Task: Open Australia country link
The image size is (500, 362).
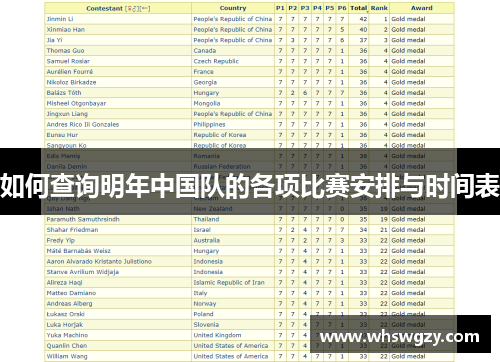Action: coord(207,240)
